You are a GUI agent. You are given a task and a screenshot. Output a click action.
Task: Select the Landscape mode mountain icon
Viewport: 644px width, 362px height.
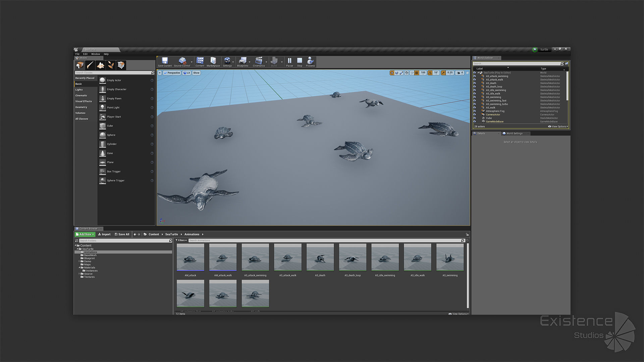click(100, 65)
